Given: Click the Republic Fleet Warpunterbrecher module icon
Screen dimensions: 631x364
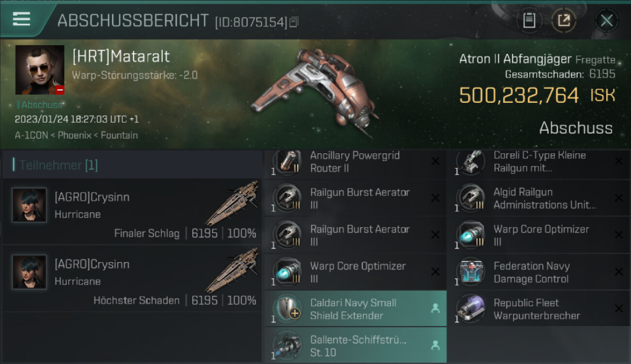Looking at the screenshot, I should [x=471, y=309].
